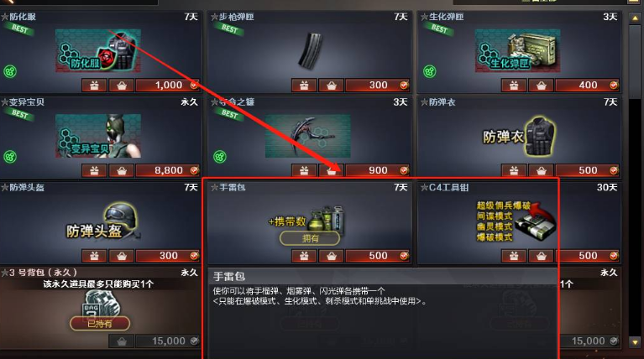Toggle favorite star on 防弹衣
The width and height of the screenshot is (644, 359).
click(424, 102)
